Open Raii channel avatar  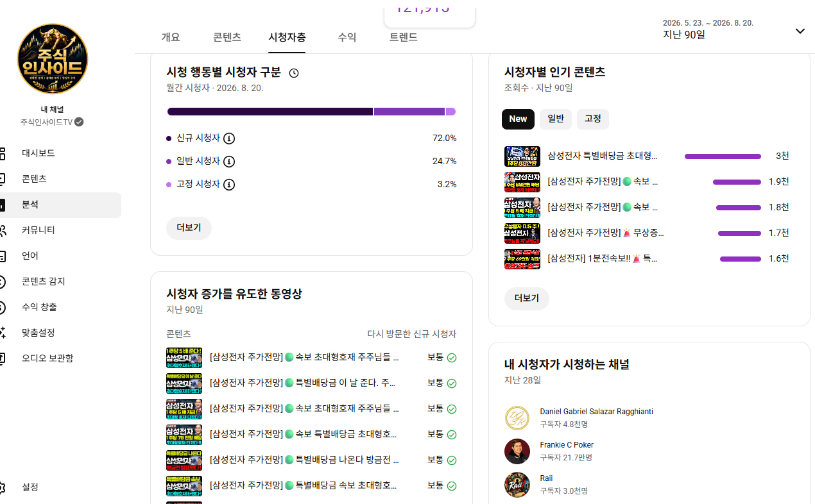click(x=517, y=485)
